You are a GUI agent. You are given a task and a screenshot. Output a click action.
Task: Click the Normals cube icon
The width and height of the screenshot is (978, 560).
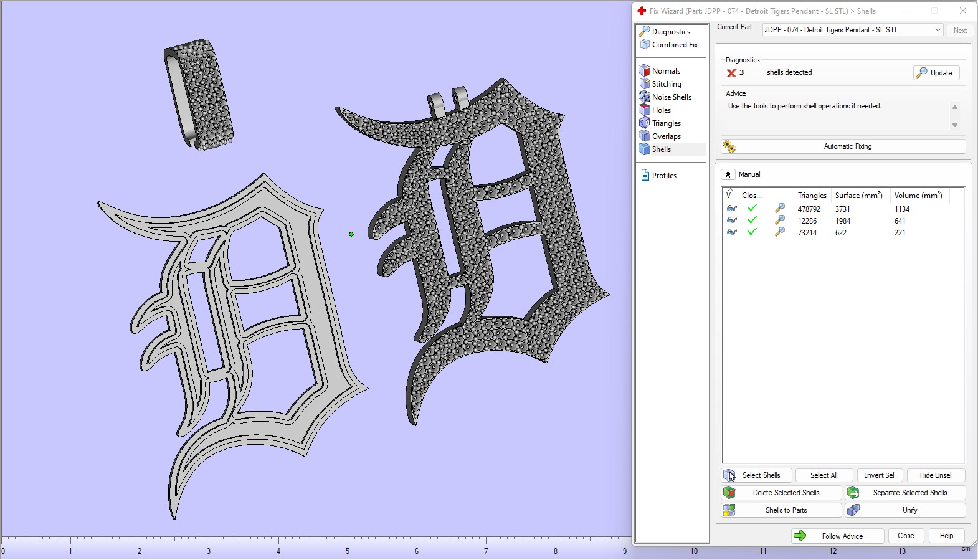[645, 71]
